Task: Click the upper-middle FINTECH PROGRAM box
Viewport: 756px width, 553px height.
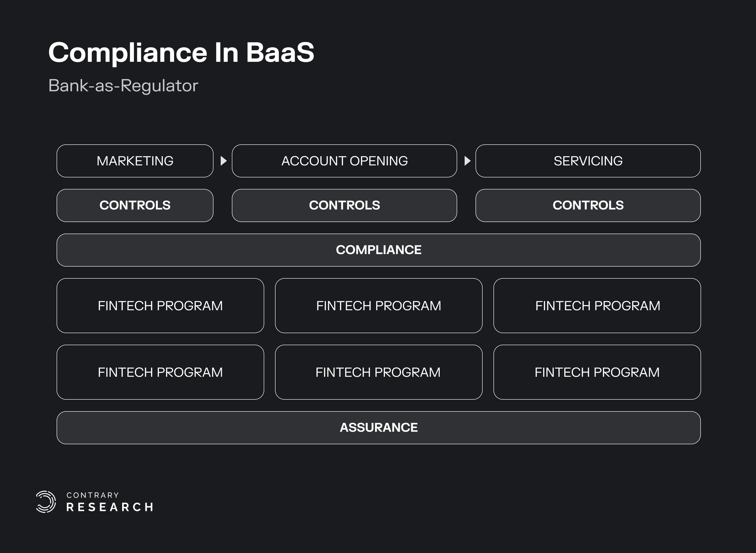Action: click(x=379, y=306)
